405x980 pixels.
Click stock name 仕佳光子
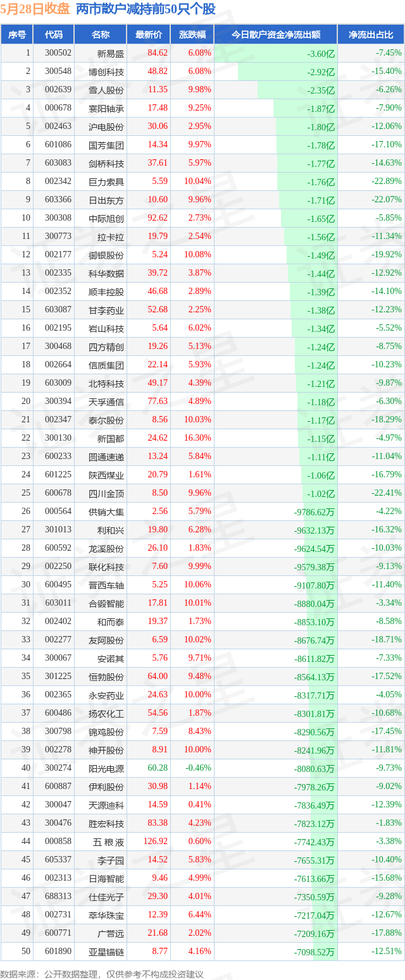pos(106,897)
